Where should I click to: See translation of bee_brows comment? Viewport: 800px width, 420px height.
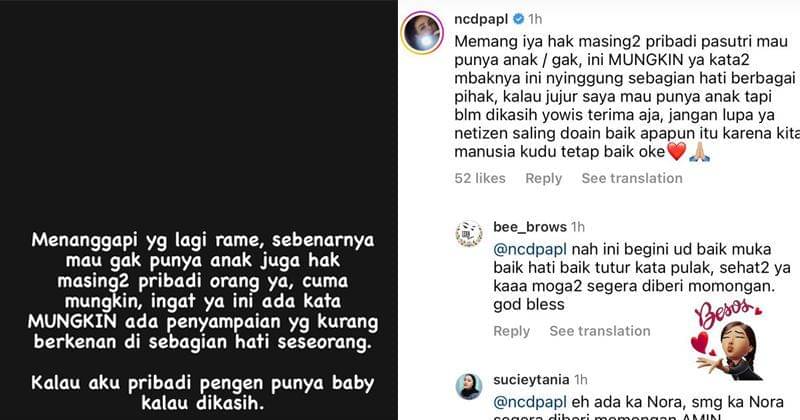click(x=600, y=331)
